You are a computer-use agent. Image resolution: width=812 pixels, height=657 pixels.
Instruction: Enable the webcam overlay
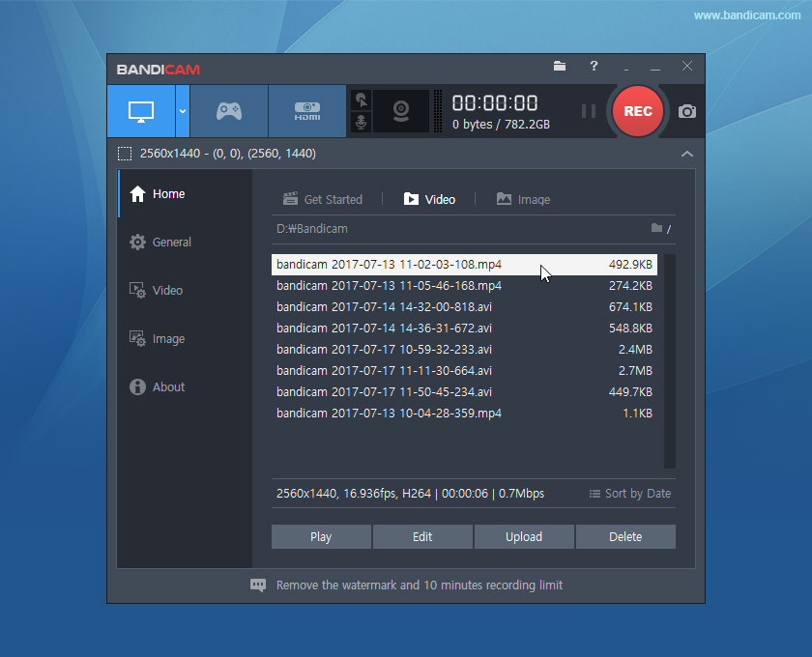[398, 111]
